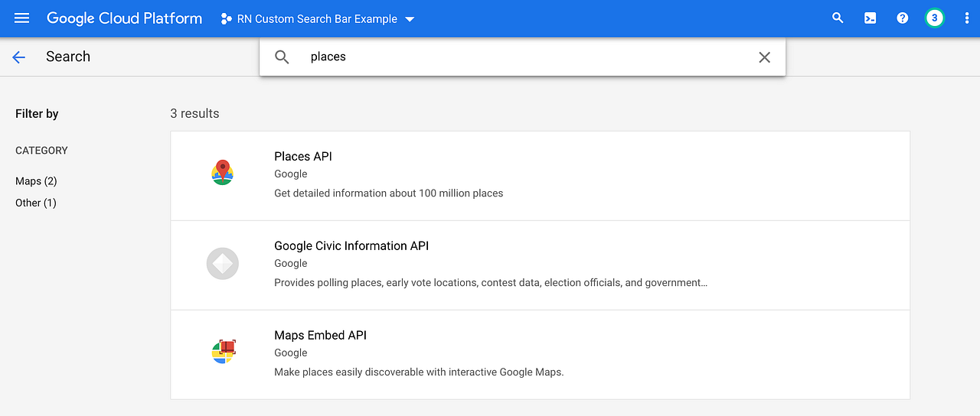Viewport: 980px width, 416px height.
Task: View notifications badge showing 3
Action: (934, 18)
